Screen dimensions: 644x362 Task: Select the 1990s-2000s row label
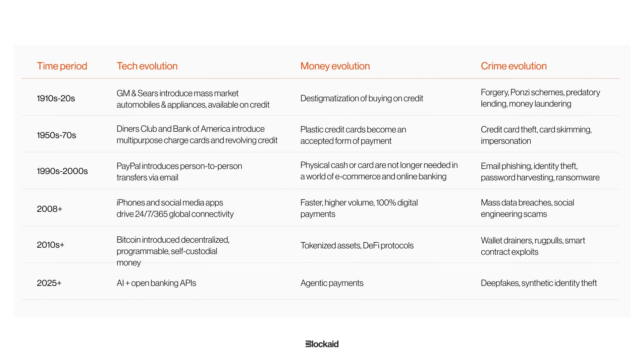point(62,171)
